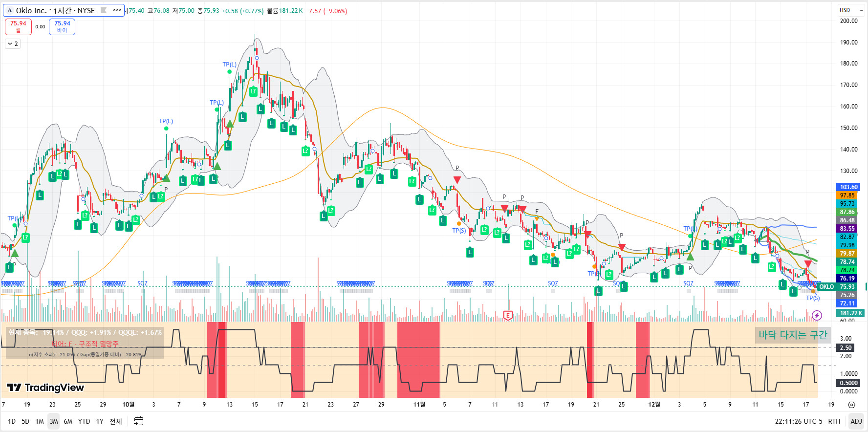Click the blue 75.94 buy button
Viewport: 868px width, 432px height.
pyautogui.click(x=62, y=27)
